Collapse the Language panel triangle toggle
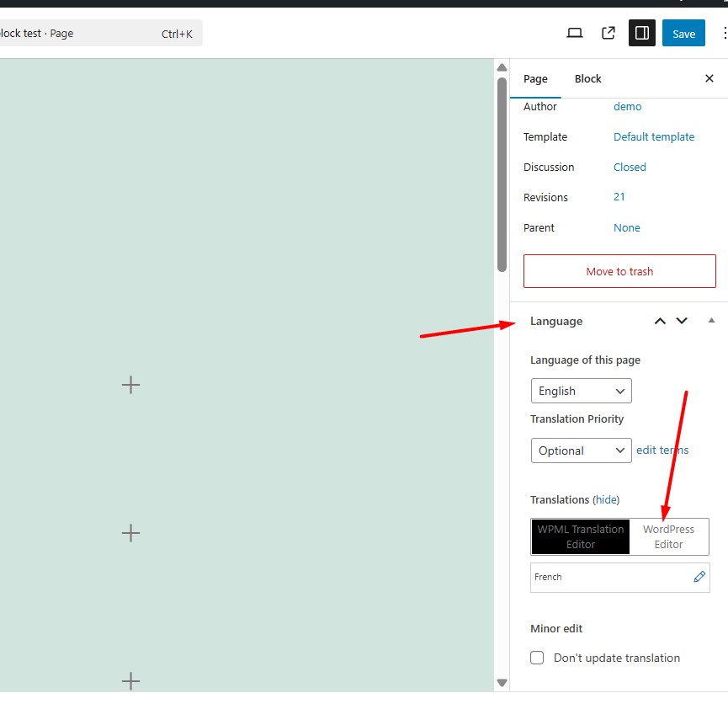Image resolution: width=728 pixels, height=709 pixels. coord(711,321)
